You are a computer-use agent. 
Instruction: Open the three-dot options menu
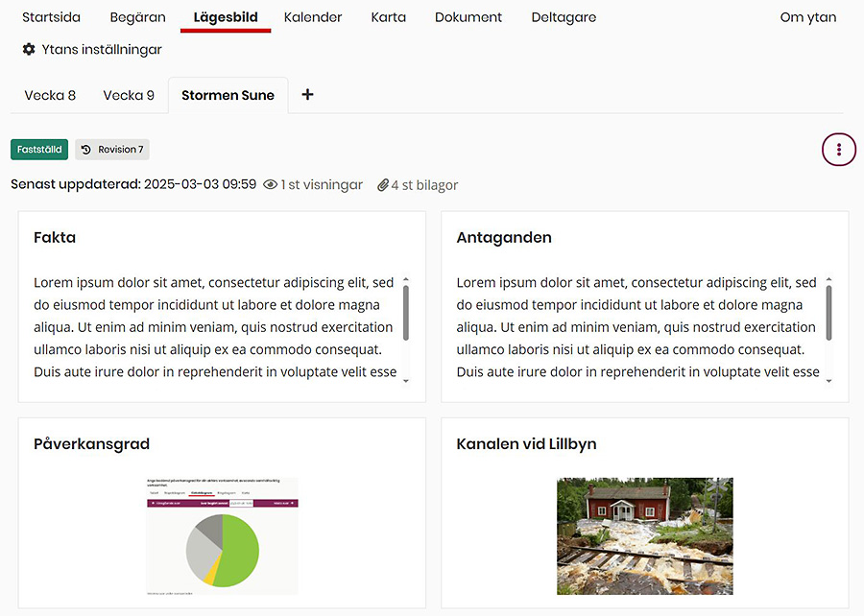click(x=838, y=149)
